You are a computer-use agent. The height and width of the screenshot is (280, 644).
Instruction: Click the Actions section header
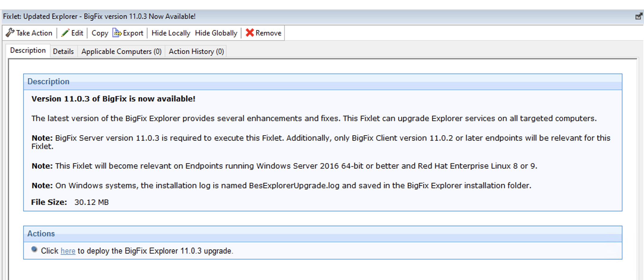pos(41,234)
